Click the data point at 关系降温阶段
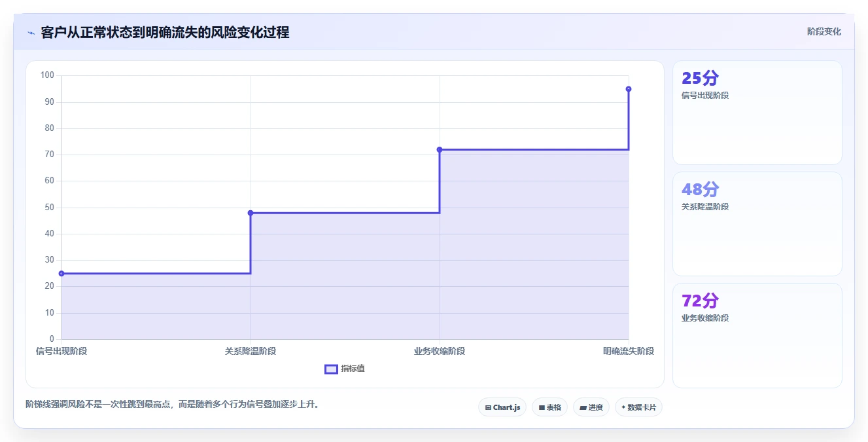 tap(251, 213)
